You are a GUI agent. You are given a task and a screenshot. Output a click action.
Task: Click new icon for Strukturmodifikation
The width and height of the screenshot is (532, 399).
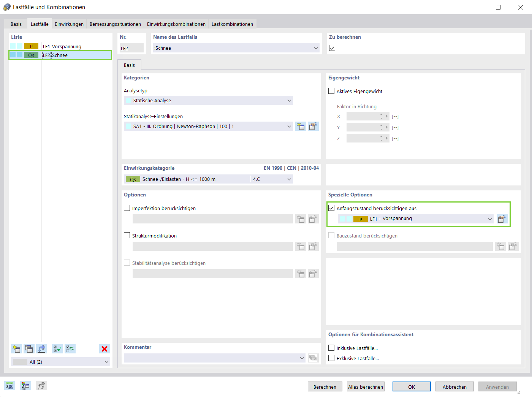(301, 246)
